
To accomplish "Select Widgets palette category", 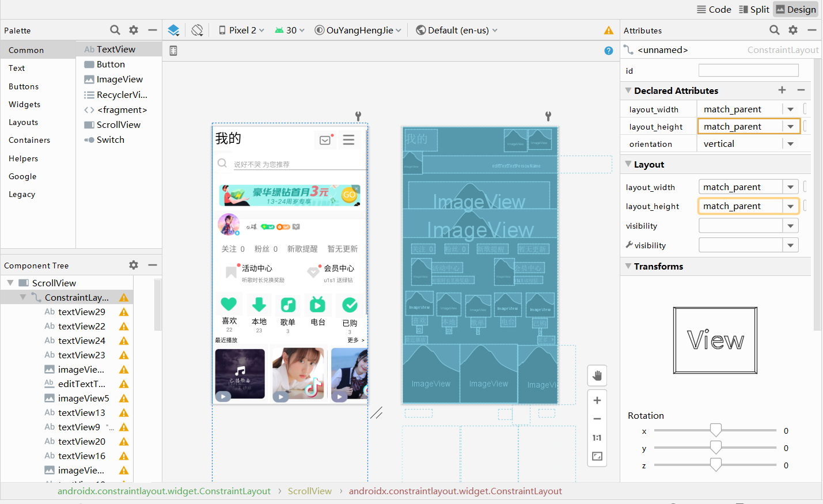I will pyautogui.click(x=38, y=104).
